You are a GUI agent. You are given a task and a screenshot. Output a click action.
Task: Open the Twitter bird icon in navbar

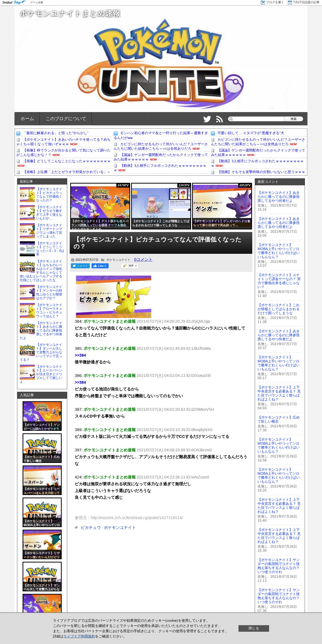207,119
